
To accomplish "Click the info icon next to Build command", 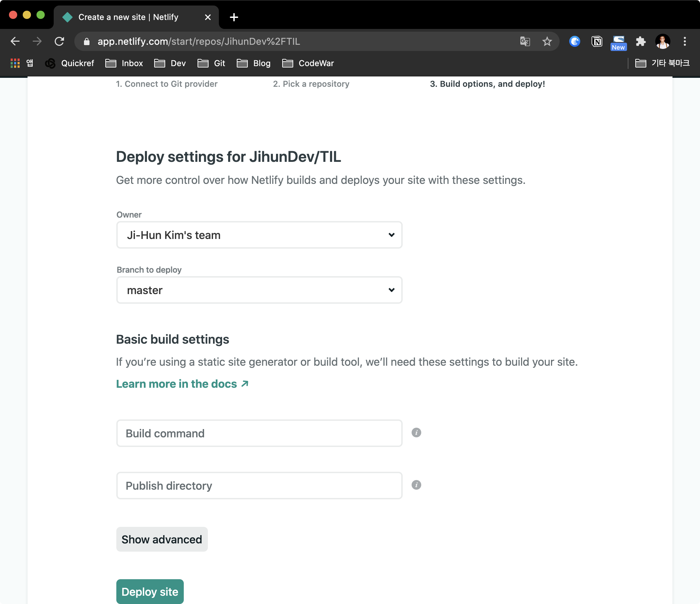I will (x=416, y=433).
